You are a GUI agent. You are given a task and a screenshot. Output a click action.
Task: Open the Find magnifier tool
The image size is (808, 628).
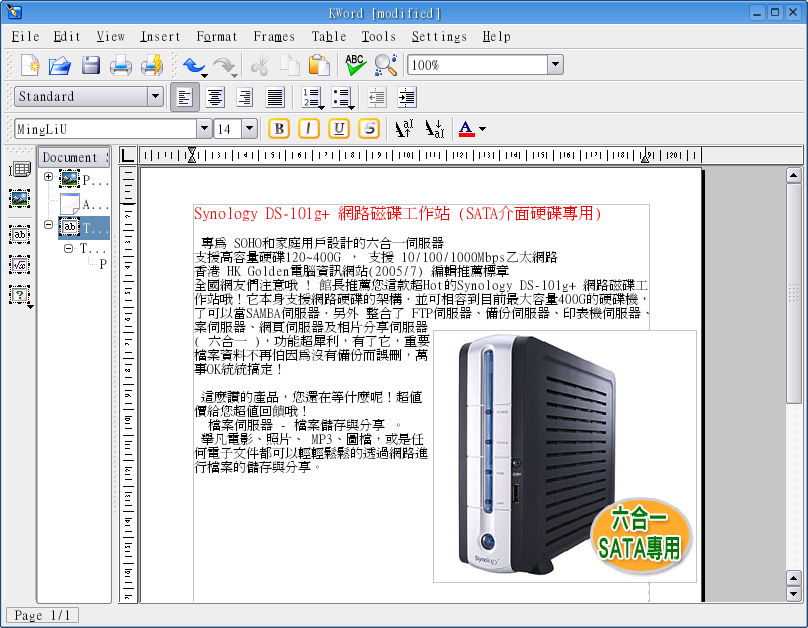385,66
